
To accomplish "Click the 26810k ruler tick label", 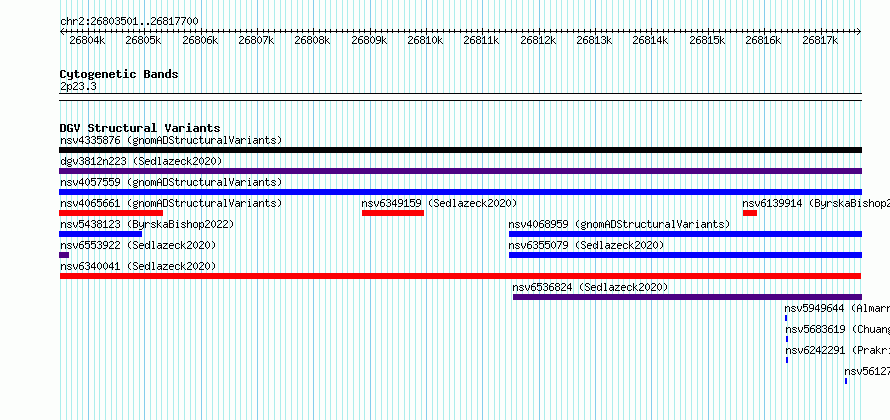I will click(425, 40).
